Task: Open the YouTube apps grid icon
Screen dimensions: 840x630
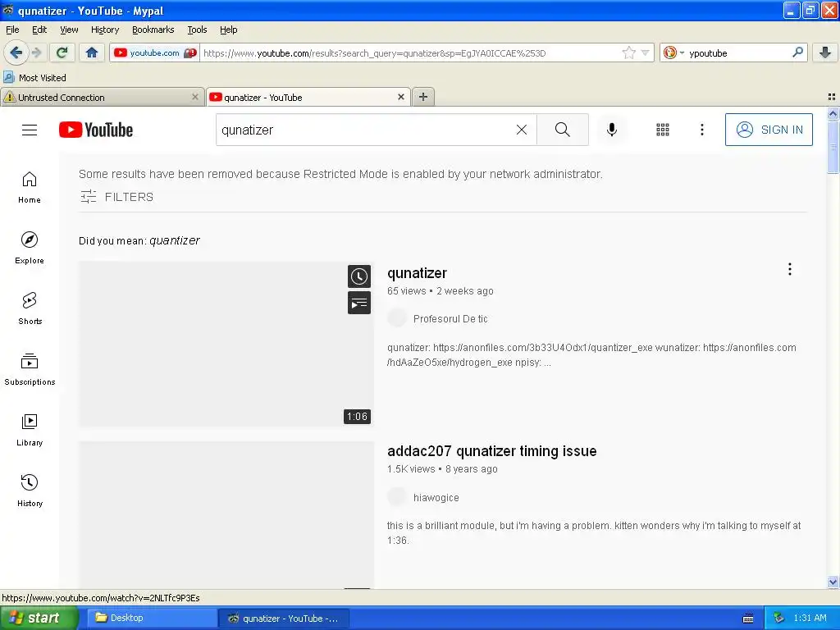Action: coord(663,130)
